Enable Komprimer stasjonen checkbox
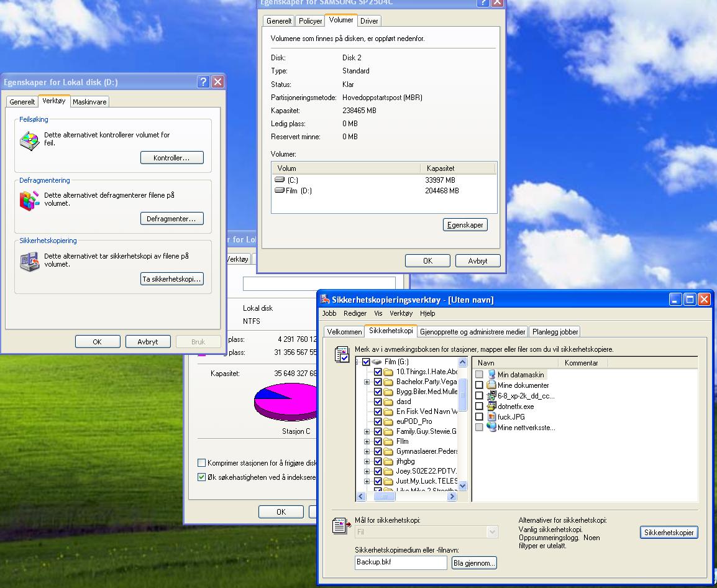This screenshot has width=717, height=588. point(201,462)
